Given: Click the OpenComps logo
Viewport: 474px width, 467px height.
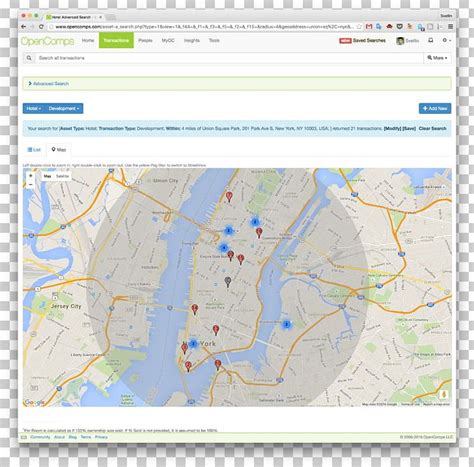Looking at the screenshot, I should pos(47,41).
